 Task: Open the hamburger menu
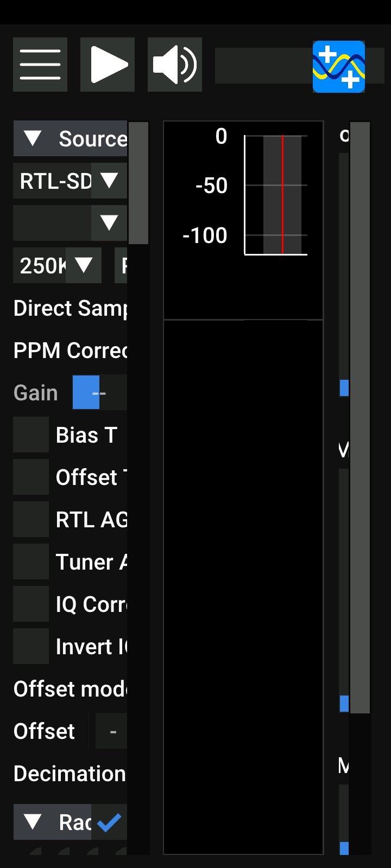coord(40,65)
